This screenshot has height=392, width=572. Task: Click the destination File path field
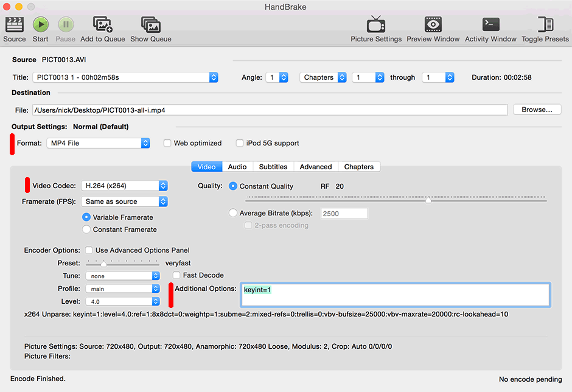click(270, 110)
